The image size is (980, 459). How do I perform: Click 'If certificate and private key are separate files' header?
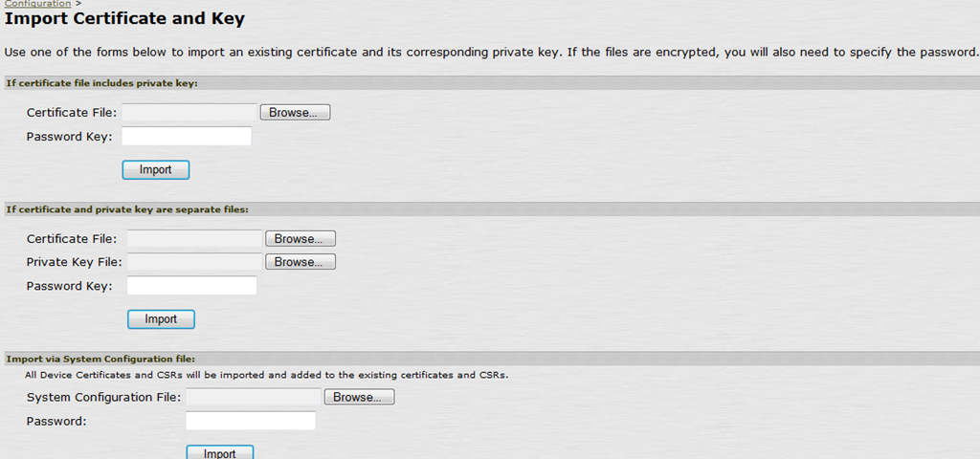coord(134,208)
